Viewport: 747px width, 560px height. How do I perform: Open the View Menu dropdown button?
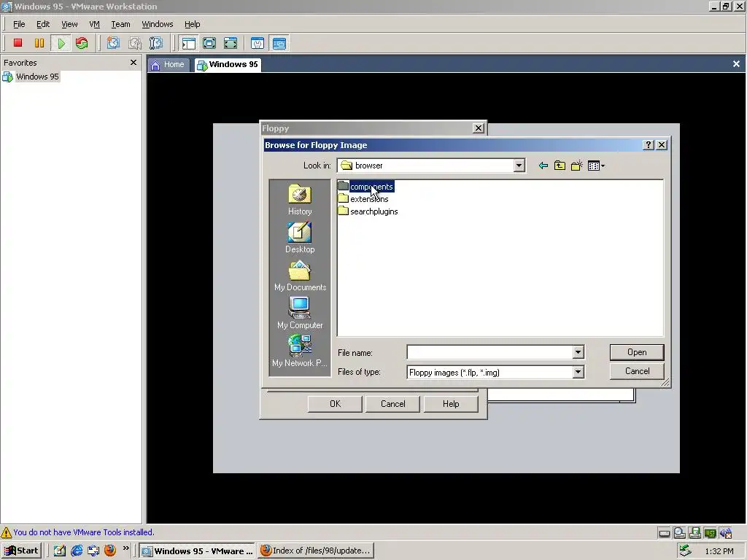(596, 166)
